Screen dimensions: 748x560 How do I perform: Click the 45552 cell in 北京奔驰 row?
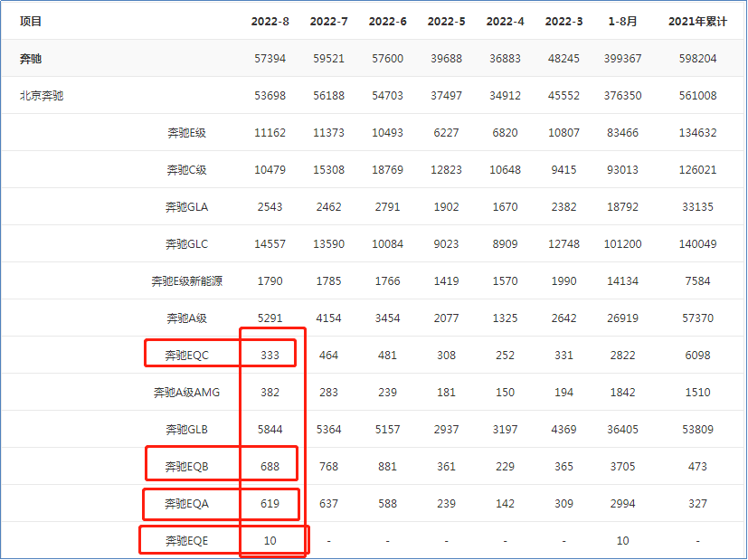[x=563, y=95]
